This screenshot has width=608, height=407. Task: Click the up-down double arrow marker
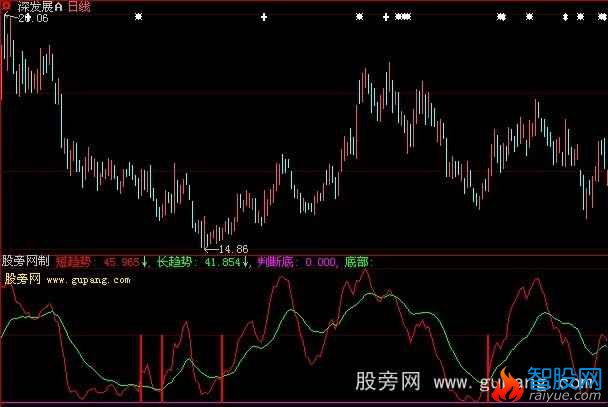[565, 17]
